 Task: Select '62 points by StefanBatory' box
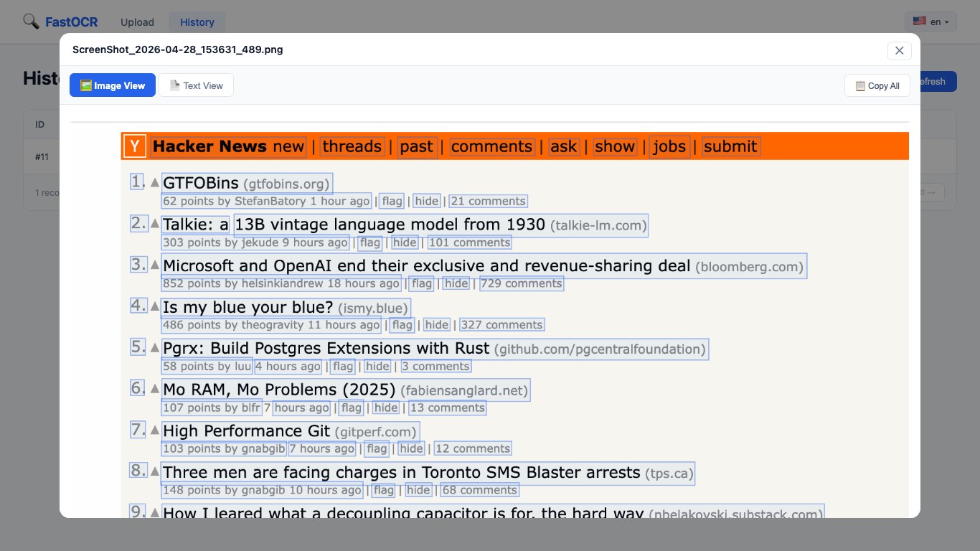(x=267, y=202)
